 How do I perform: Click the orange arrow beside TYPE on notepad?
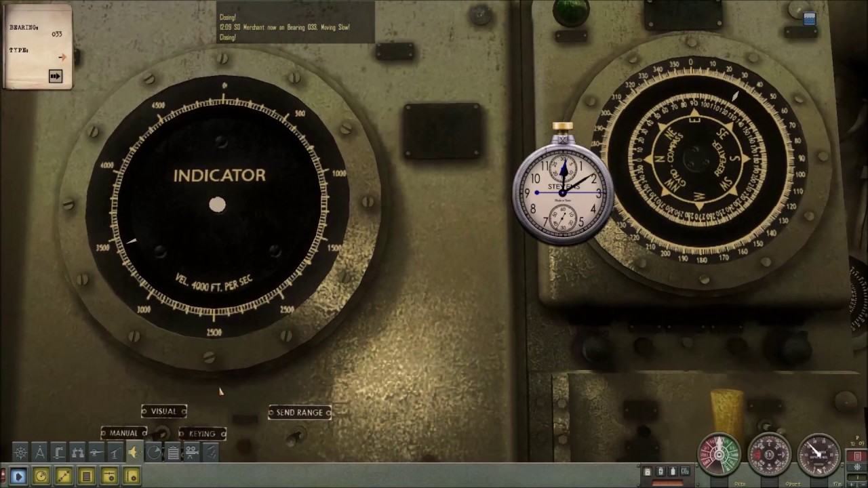pyautogui.click(x=62, y=58)
